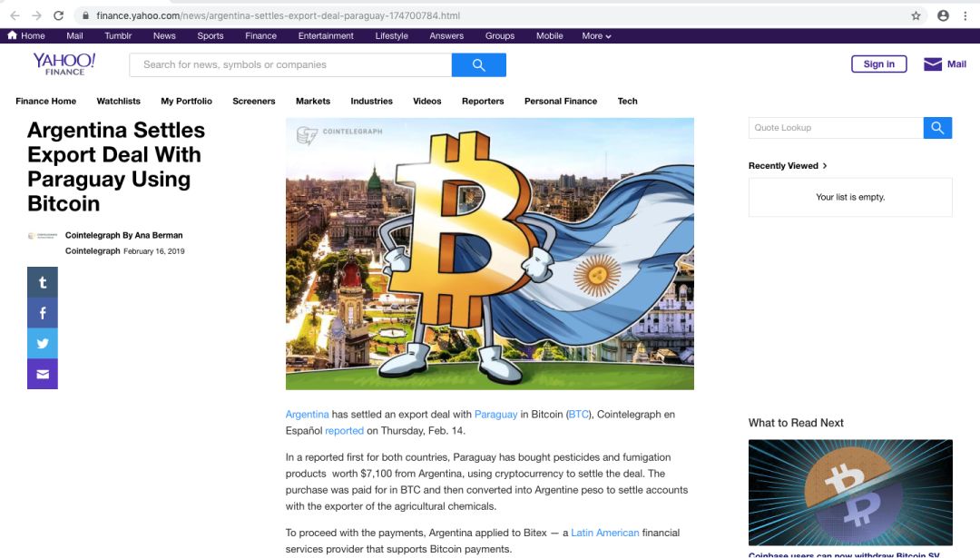Image resolution: width=980 pixels, height=558 pixels.
Task: Follow the 'reported' link in the article
Action: [x=345, y=431]
